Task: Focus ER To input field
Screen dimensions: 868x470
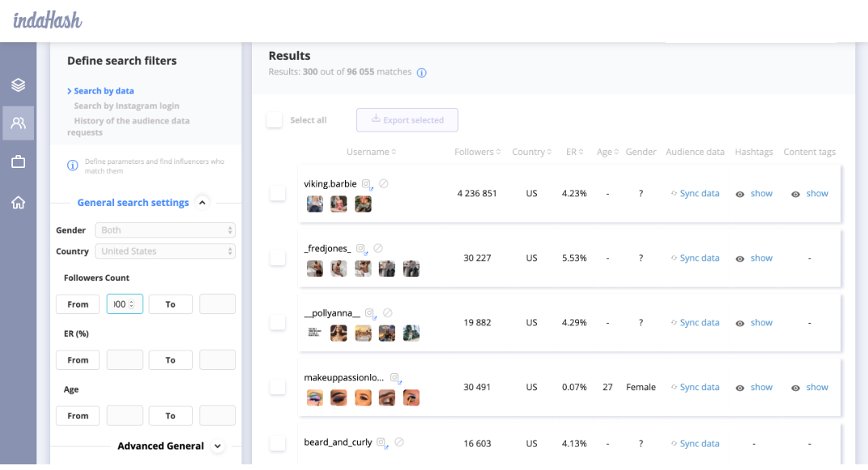Action: click(217, 360)
